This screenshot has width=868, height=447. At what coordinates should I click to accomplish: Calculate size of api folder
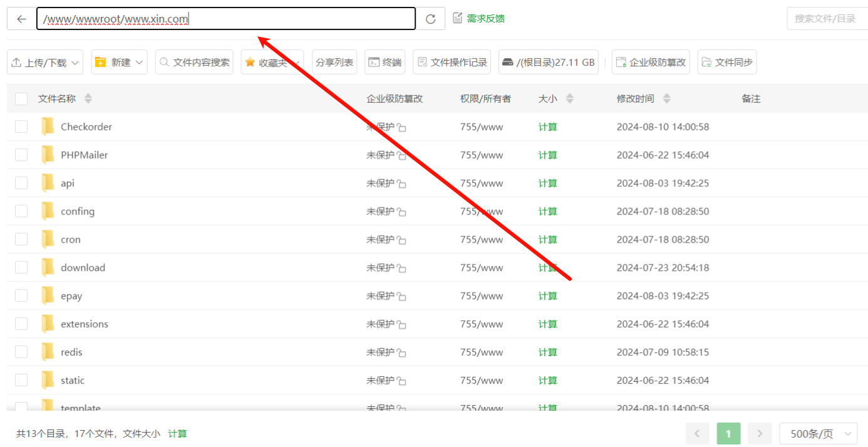pos(548,183)
